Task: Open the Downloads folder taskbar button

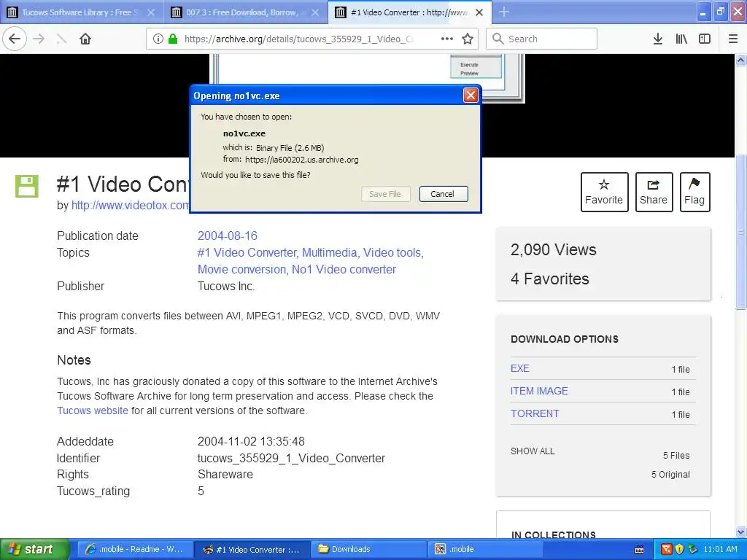Action: point(369,550)
